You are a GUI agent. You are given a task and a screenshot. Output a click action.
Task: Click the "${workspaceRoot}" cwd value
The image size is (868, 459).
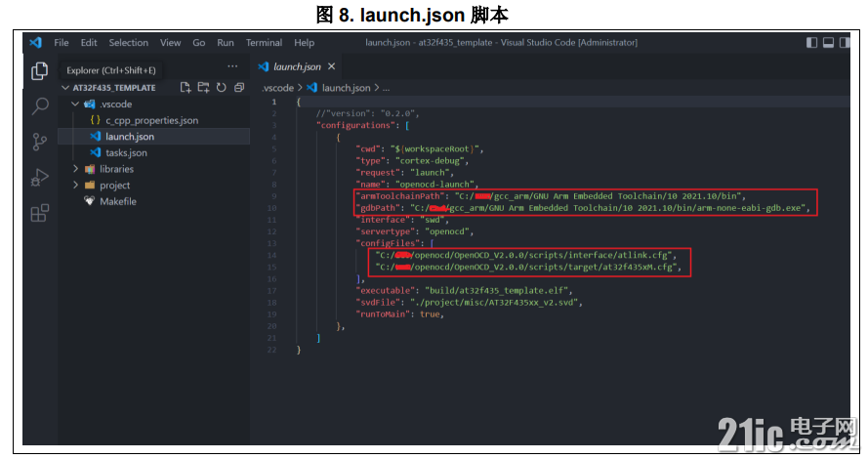[434, 149]
